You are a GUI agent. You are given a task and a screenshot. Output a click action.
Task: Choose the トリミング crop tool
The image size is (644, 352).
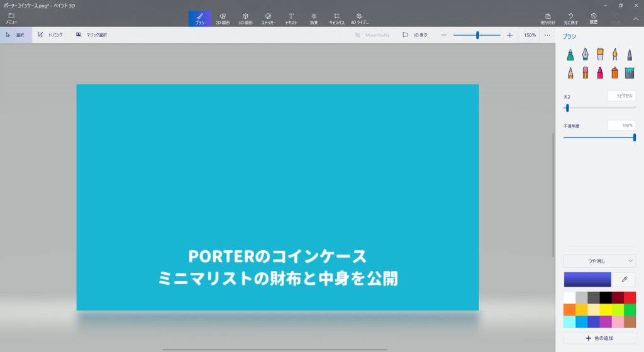point(50,35)
